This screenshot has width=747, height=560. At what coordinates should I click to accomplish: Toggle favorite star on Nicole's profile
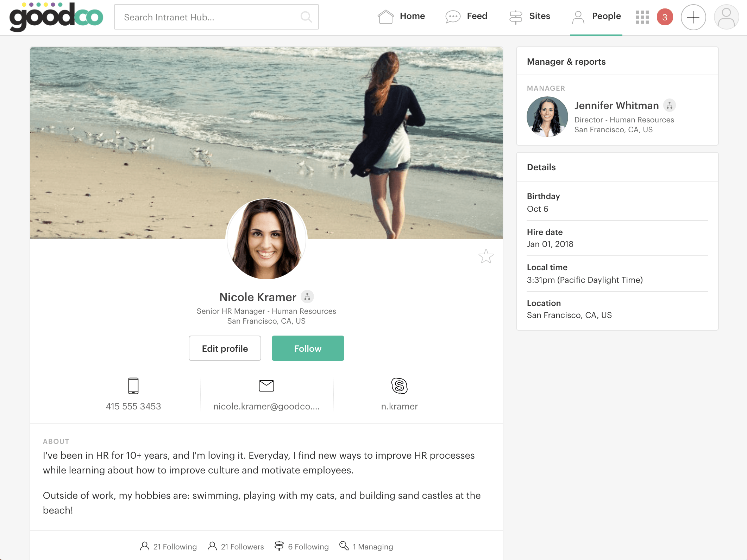click(x=486, y=256)
